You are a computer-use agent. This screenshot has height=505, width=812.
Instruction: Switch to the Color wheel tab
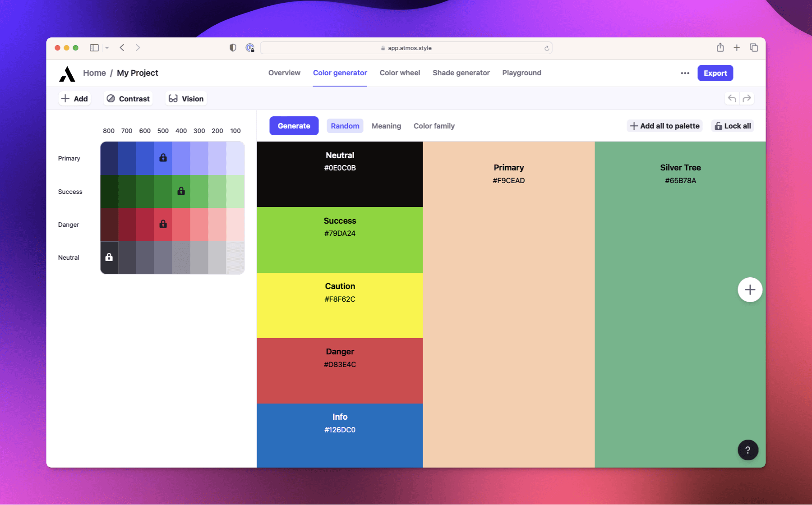click(x=400, y=73)
